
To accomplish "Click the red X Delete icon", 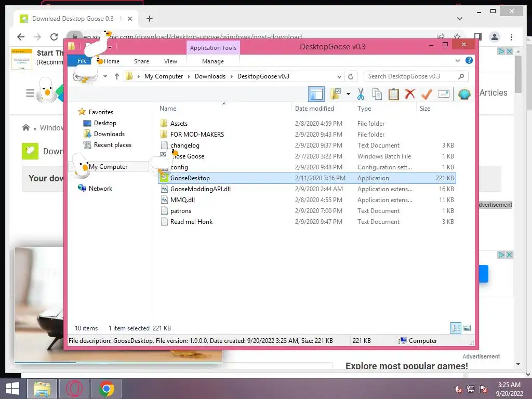I will click(410, 94).
